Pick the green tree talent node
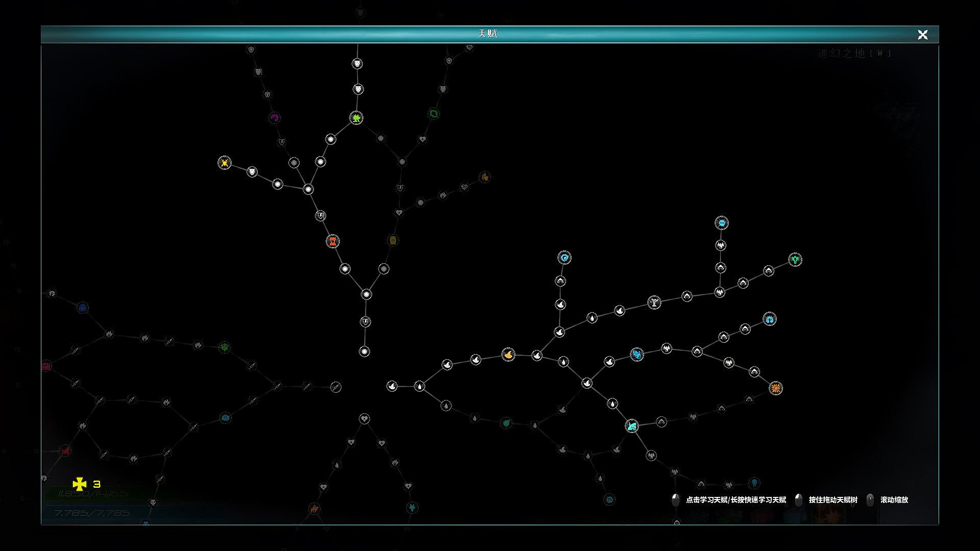This screenshot has height=551, width=980. click(795, 260)
